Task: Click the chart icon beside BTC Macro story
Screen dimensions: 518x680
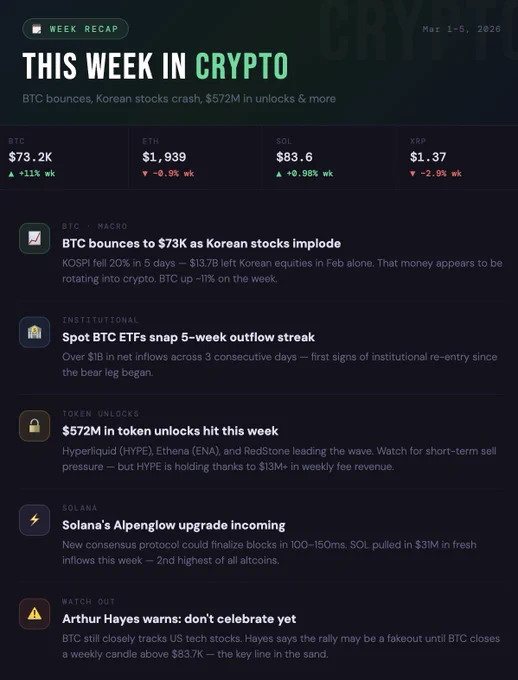Action: click(x=34, y=238)
